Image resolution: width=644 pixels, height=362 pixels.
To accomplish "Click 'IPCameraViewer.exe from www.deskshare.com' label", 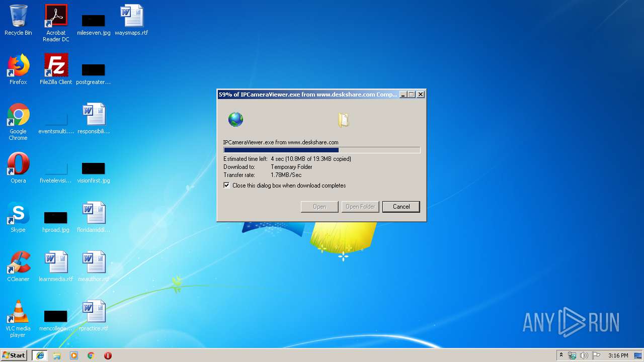I will (x=281, y=142).
